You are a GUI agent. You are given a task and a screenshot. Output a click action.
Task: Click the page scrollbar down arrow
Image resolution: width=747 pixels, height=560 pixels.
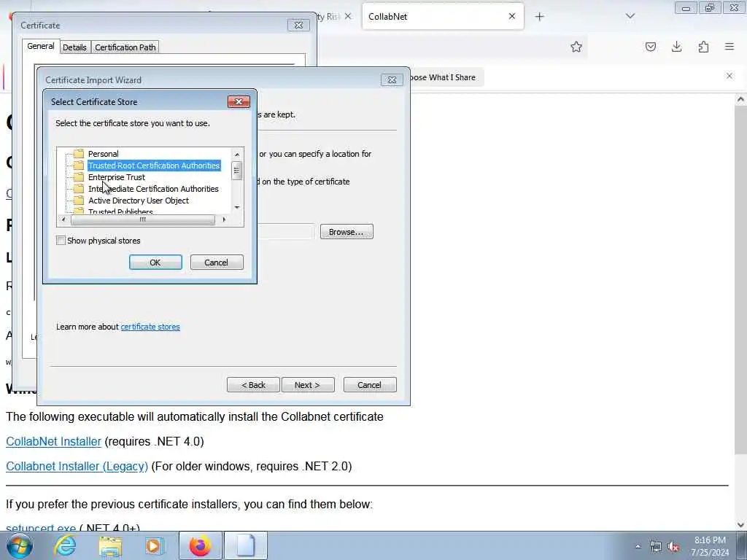740,525
